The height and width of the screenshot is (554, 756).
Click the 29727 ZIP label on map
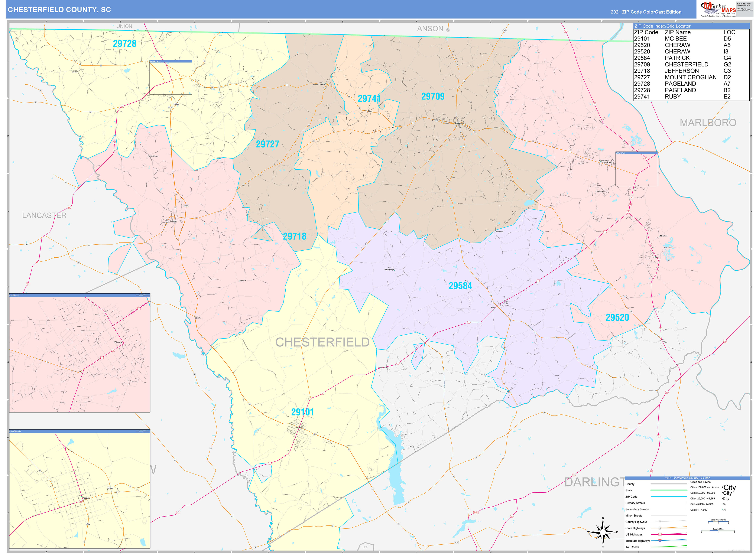click(268, 144)
